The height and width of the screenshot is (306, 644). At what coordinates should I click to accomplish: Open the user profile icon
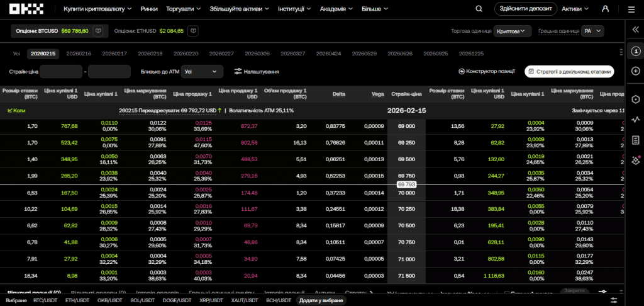tap(605, 9)
